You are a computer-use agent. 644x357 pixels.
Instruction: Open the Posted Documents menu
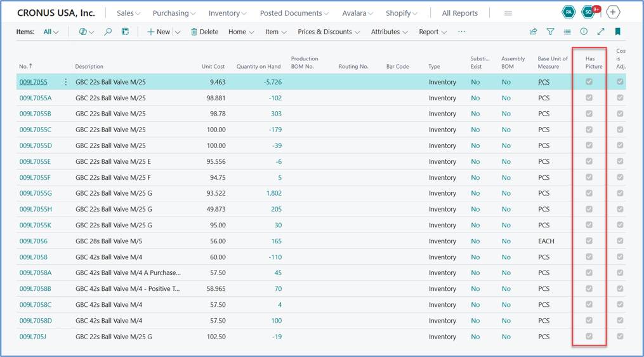coord(294,13)
